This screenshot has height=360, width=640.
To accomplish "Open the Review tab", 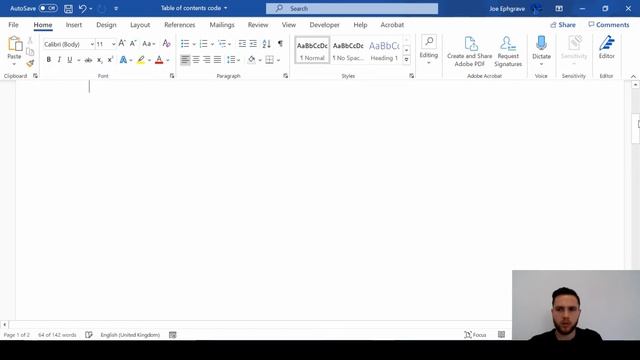I will (x=258, y=25).
